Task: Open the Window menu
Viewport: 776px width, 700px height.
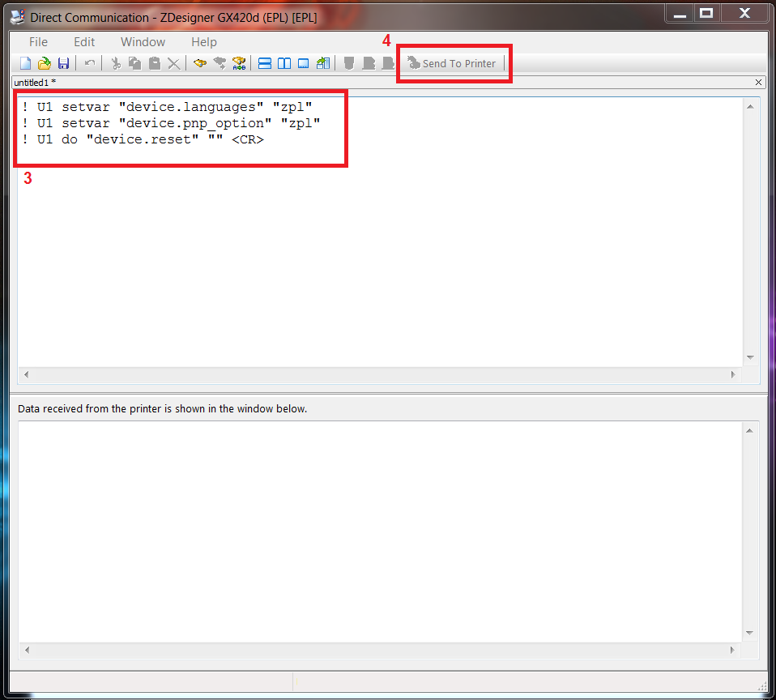Action: pos(143,41)
